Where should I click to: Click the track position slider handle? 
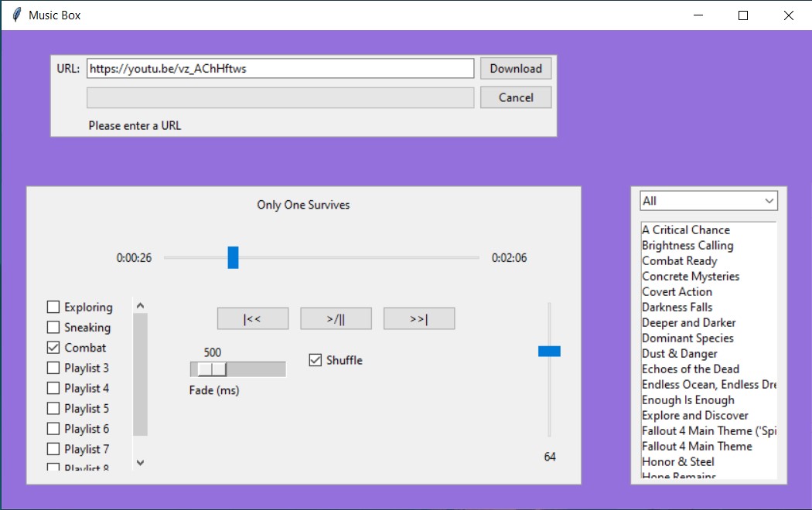(233, 258)
